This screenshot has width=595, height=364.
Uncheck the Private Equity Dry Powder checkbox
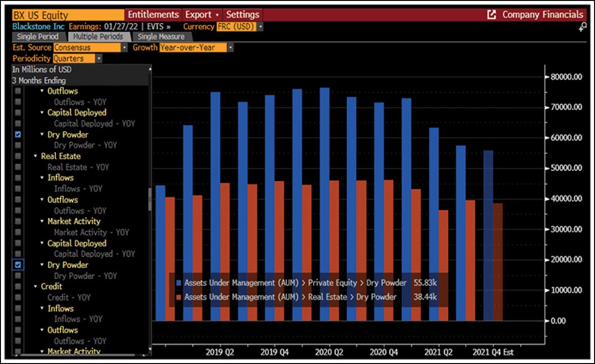point(18,134)
